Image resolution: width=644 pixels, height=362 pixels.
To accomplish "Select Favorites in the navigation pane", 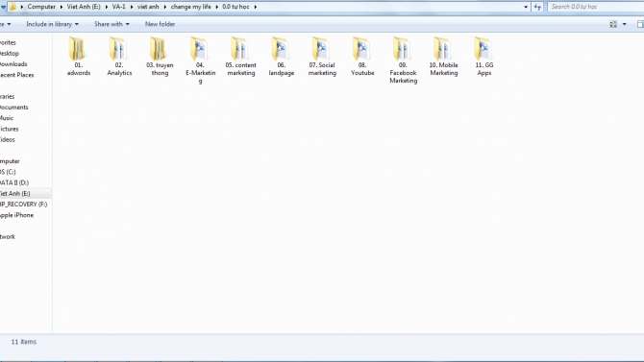I will coord(8,42).
